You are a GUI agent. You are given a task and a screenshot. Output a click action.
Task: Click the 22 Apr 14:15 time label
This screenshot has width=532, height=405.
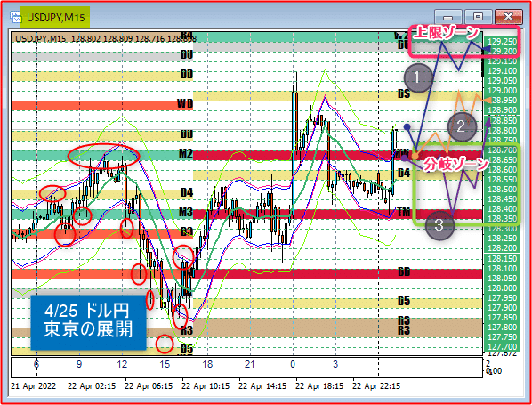click(262, 386)
